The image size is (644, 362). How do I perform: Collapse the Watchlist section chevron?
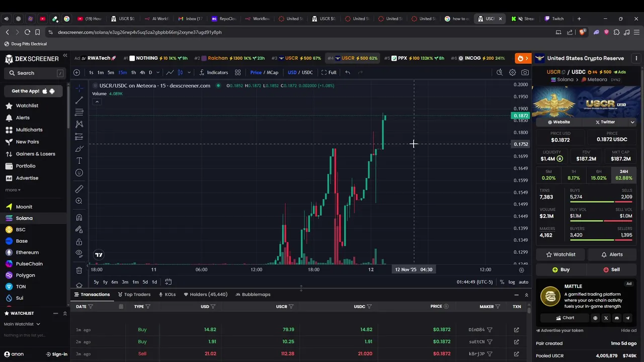64,313
